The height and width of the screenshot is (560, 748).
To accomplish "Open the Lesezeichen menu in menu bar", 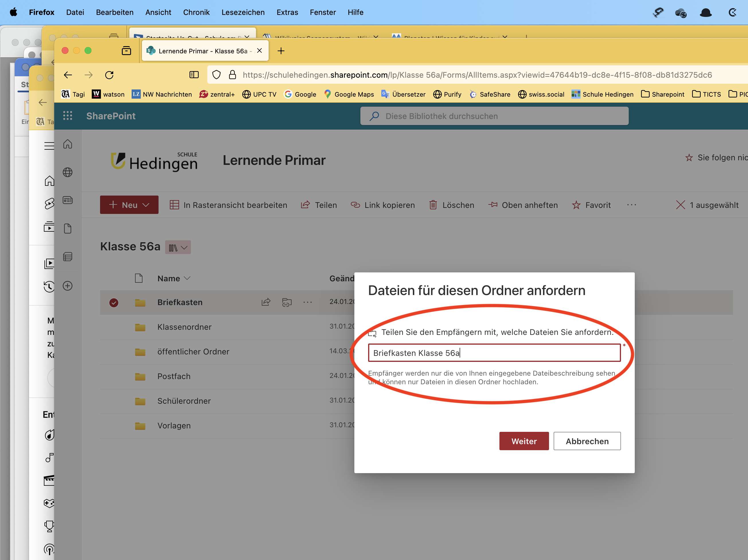I will pyautogui.click(x=243, y=13).
